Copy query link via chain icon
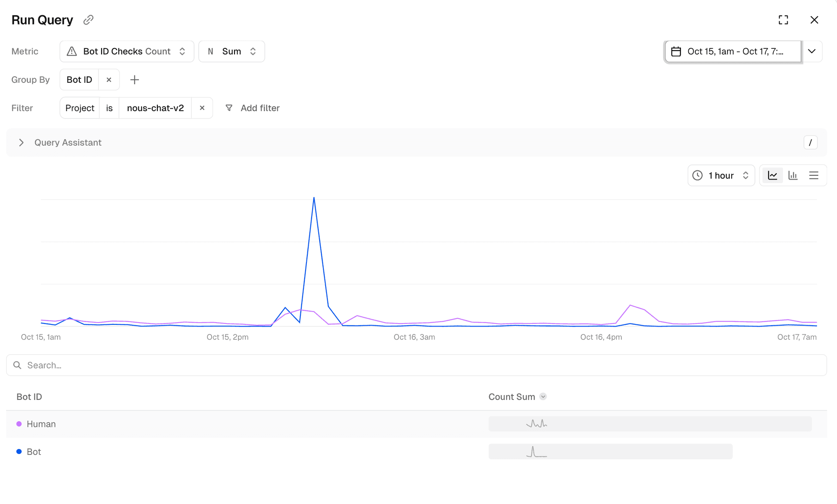837x504 pixels. pos(88,20)
